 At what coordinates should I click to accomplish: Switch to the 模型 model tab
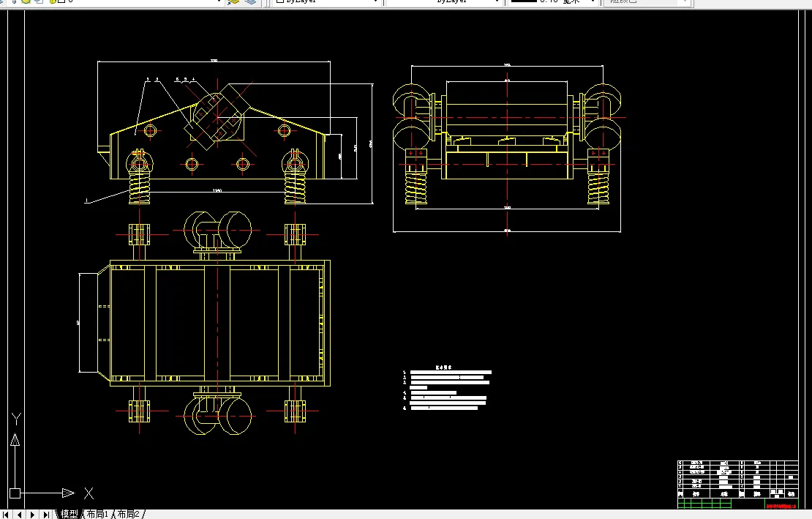pos(69,514)
